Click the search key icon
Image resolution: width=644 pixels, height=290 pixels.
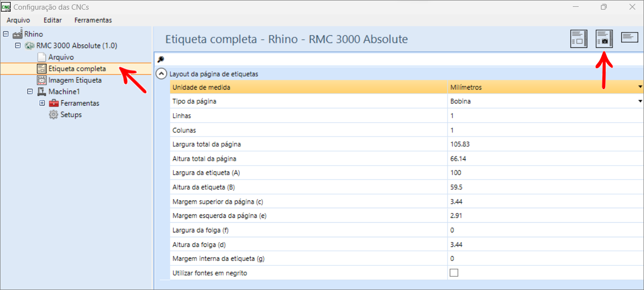(161, 59)
